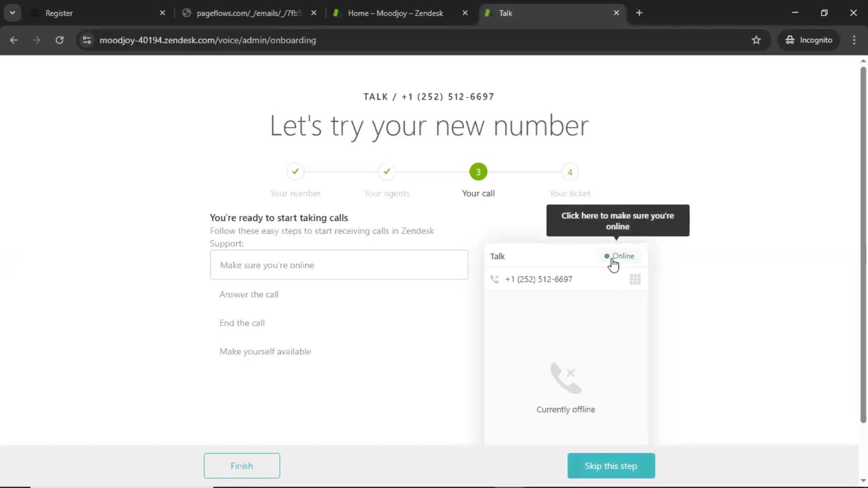Open the Chrome three-dot menu
Image resolution: width=868 pixels, height=488 pixels.
(854, 40)
